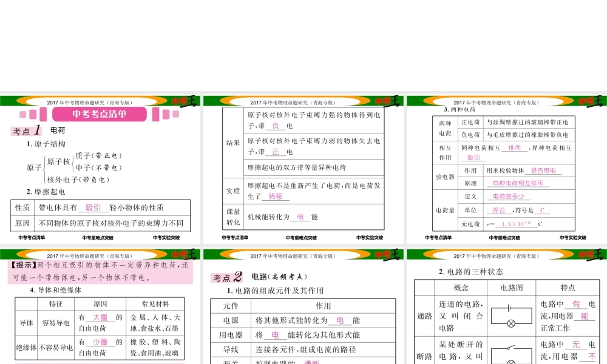Click the 中考王 logo on the 考点2 电路 slide
The height and width of the screenshot is (364, 607).
(x=387, y=255)
